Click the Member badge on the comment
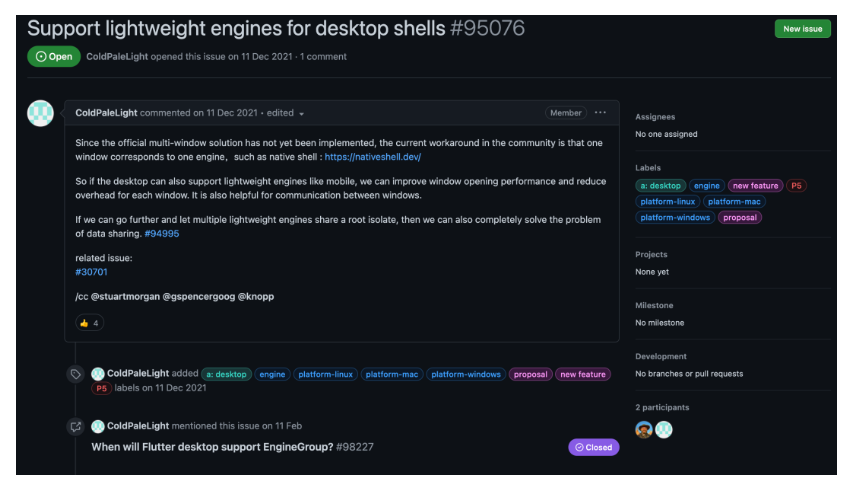The height and width of the screenshot is (496, 857). [566, 113]
